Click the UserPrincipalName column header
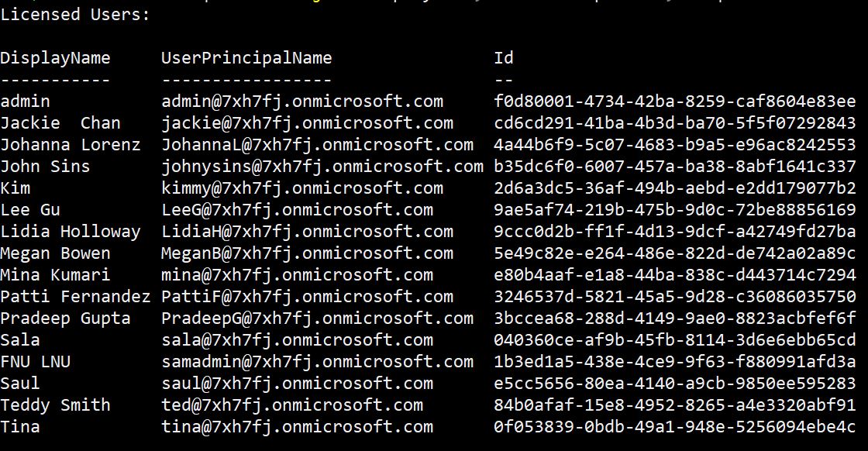 tap(246, 58)
